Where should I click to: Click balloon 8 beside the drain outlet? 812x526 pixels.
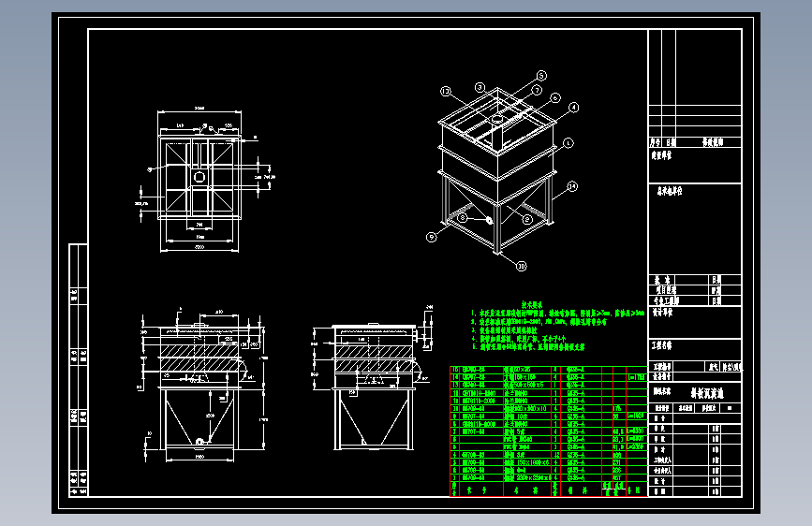(x=462, y=218)
